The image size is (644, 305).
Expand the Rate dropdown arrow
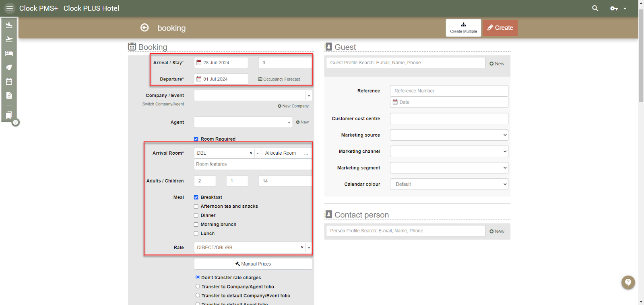[x=309, y=248]
